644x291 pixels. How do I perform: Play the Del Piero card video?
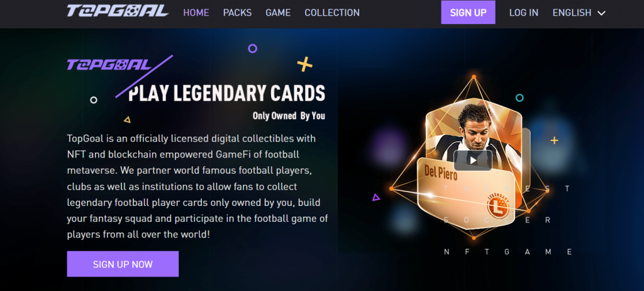(x=473, y=161)
